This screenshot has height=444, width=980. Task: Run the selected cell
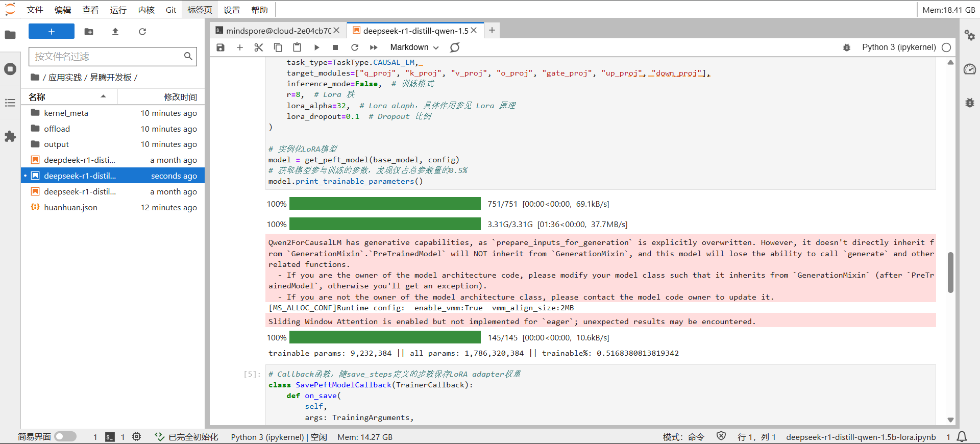(x=316, y=47)
